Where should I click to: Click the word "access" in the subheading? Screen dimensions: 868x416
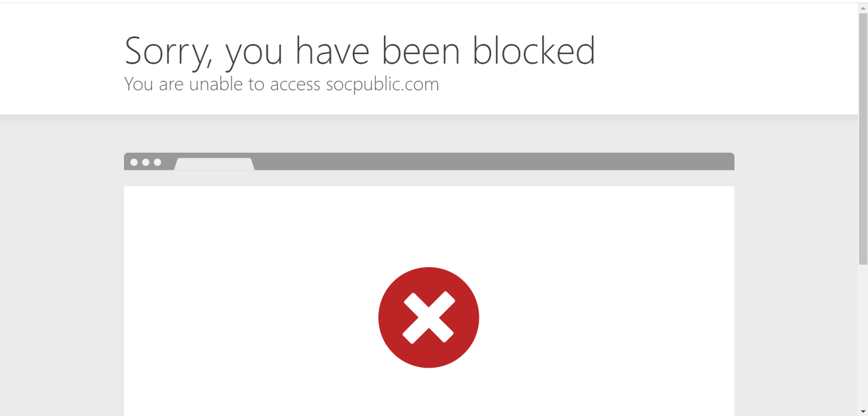(295, 85)
